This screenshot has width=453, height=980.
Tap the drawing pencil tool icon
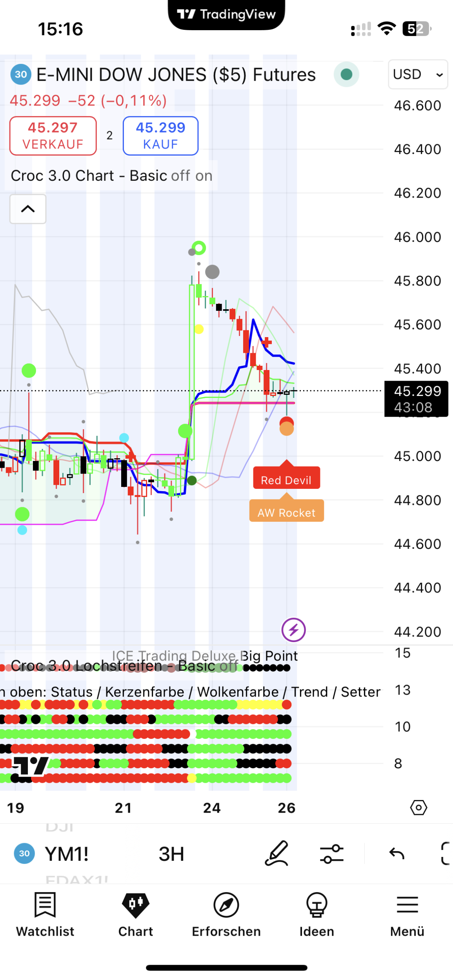coord(277,853)
